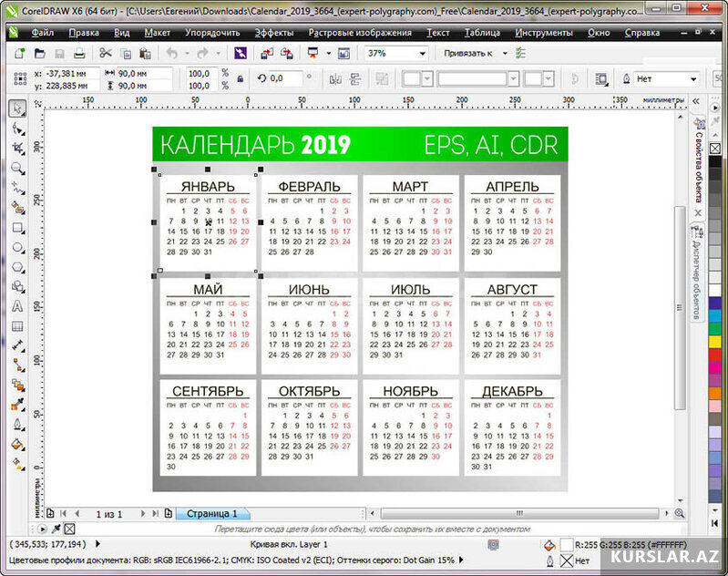Open the outline width Нет dropdown
The width and height of the screenshot is (728, 576).
(x=693, y=79)
